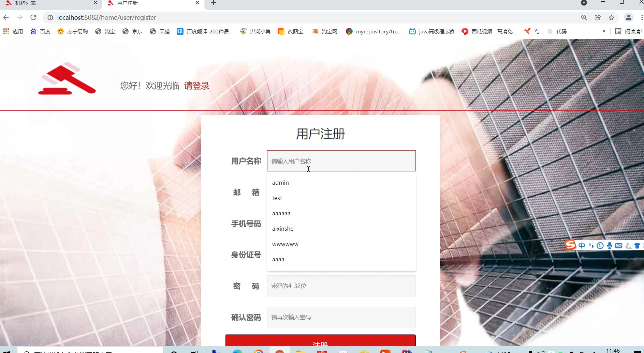Viewport: 644px width, 353px height.
Task: Click the red 注册 submit button
Action: tap(320, 340)
